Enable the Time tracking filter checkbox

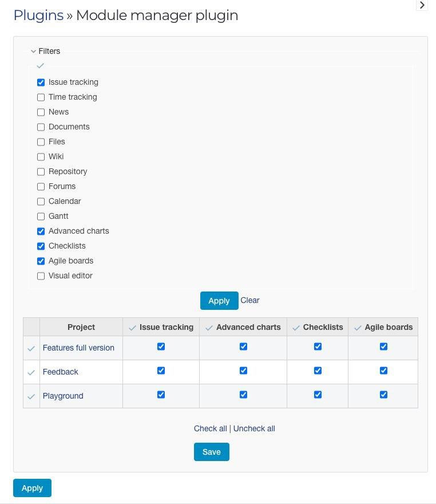41,97
